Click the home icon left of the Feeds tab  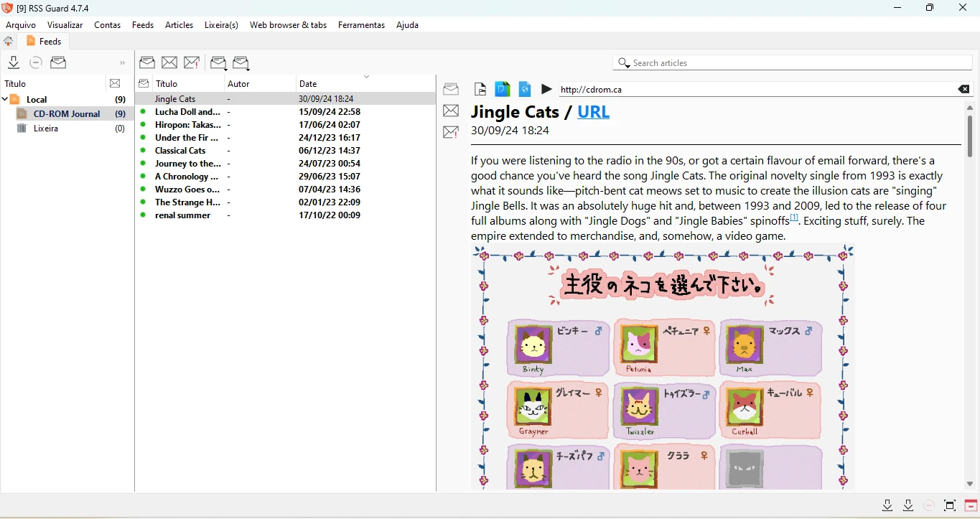point(9,41)
